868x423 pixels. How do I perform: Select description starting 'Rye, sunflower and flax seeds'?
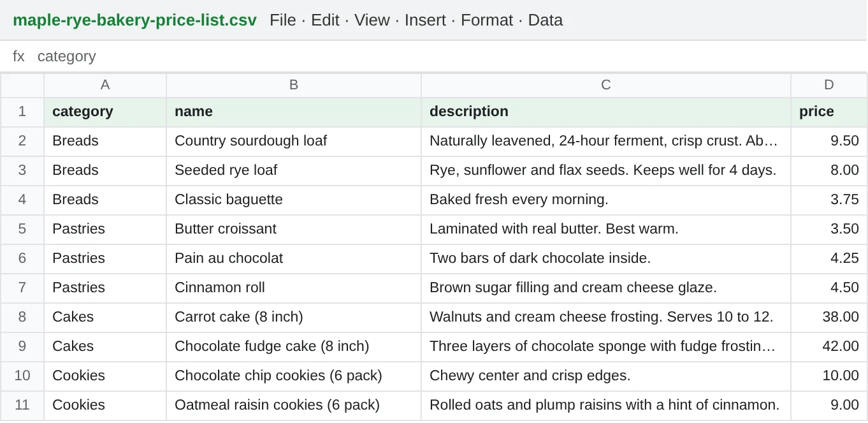click(606, 170)
